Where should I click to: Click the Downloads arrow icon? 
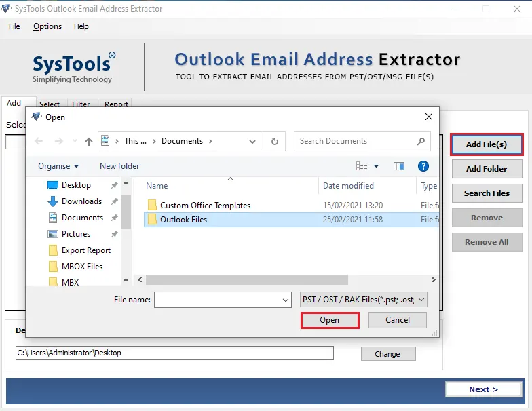tap(53, 201)
